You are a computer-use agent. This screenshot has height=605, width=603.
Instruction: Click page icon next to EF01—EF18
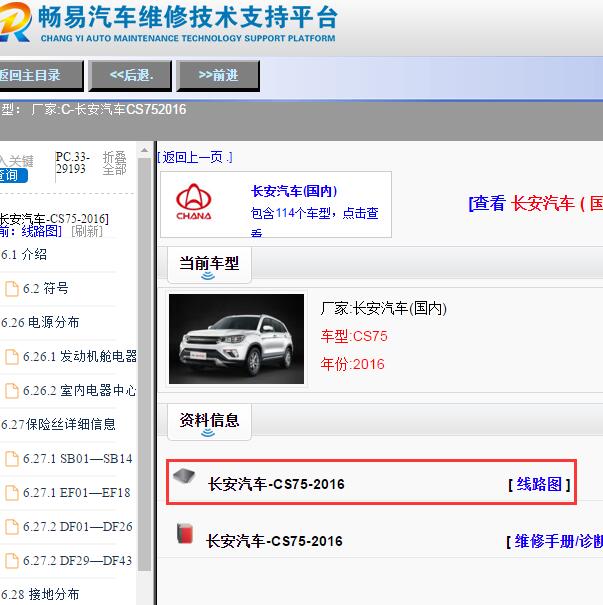pyautogui.click(x=12, y=493)
